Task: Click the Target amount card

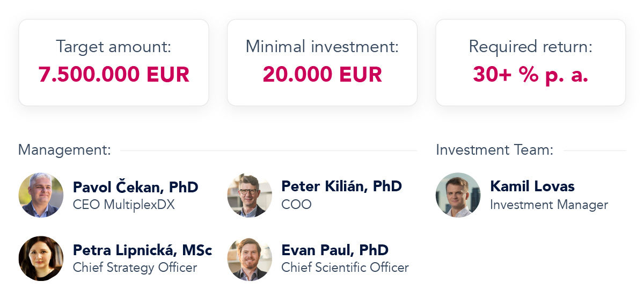Action: [x=114, y=62]
